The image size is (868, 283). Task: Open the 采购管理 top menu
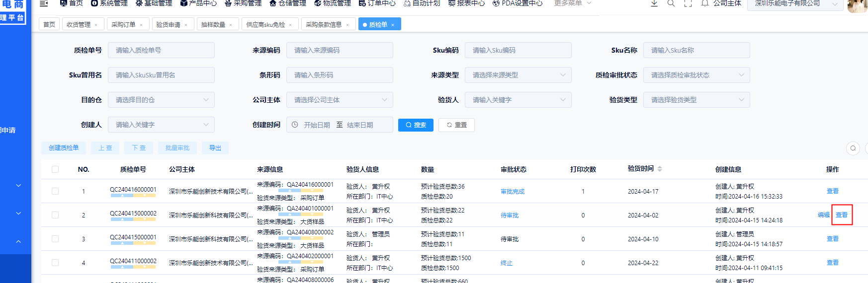click(243, 3)
